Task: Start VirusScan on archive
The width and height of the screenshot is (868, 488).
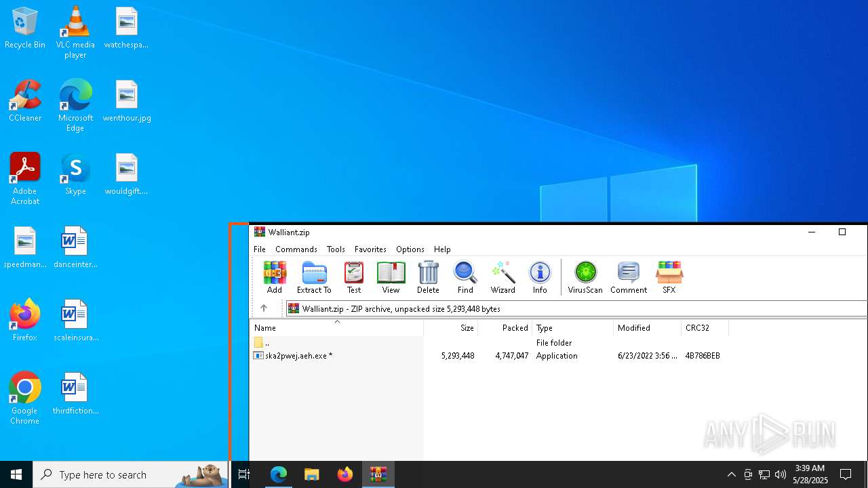Action: pyautogui.click(x=585, y=277)
